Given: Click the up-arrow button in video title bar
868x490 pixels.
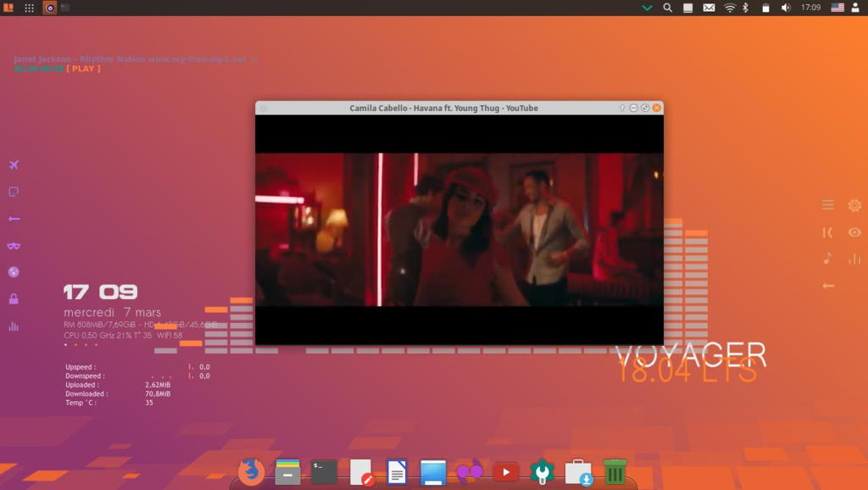Looking at the screenshot, I should [x=622, y=108].
